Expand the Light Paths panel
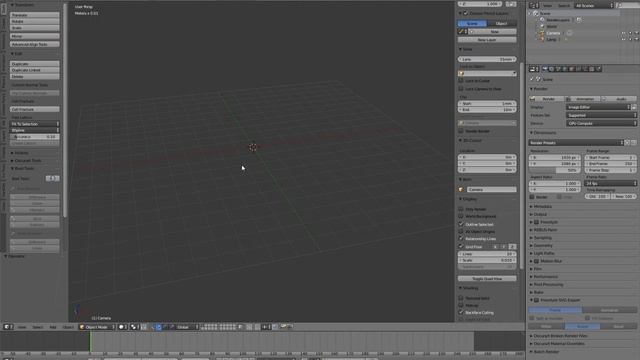The height and width of the screenshot is (360, 640). tap(544, 253)
